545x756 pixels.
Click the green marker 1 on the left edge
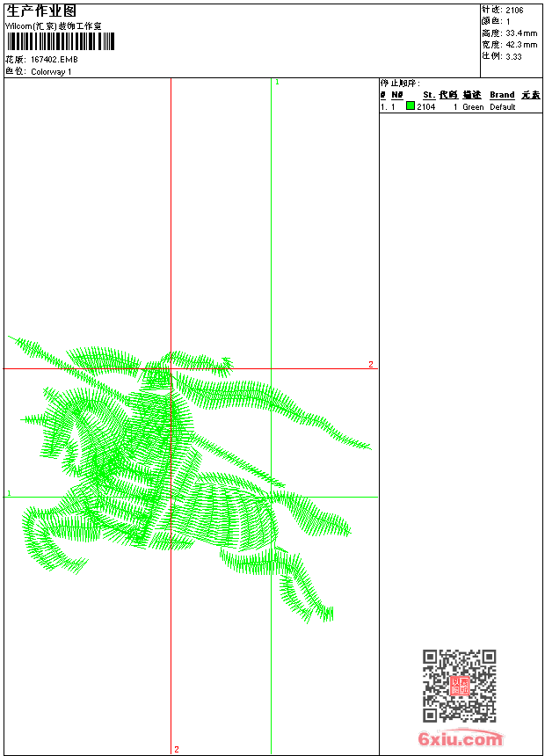tap(10, 493)
